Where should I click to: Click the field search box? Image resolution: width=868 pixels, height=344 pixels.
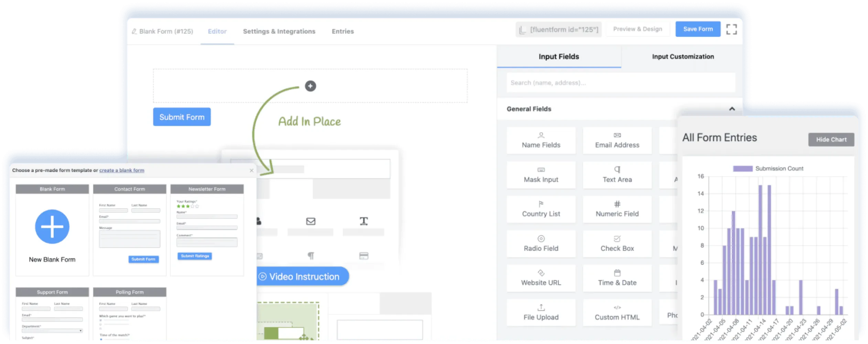621,83
